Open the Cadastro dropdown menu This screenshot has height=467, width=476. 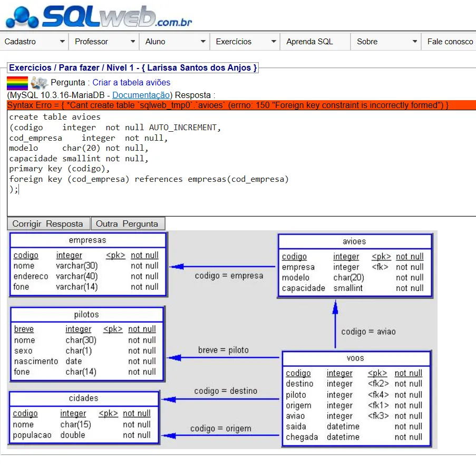pos(34,42)
